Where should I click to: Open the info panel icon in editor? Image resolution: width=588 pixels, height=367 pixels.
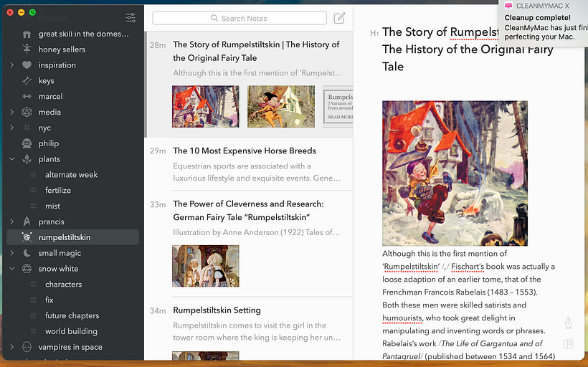click(x=569, y=344)
